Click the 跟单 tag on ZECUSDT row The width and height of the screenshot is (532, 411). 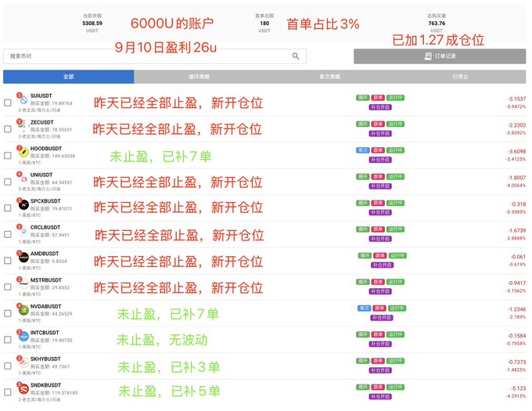[x=378, y=124]
